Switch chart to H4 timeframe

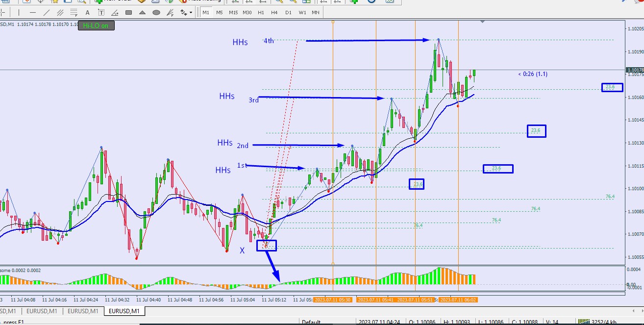(x=273, y=12)
